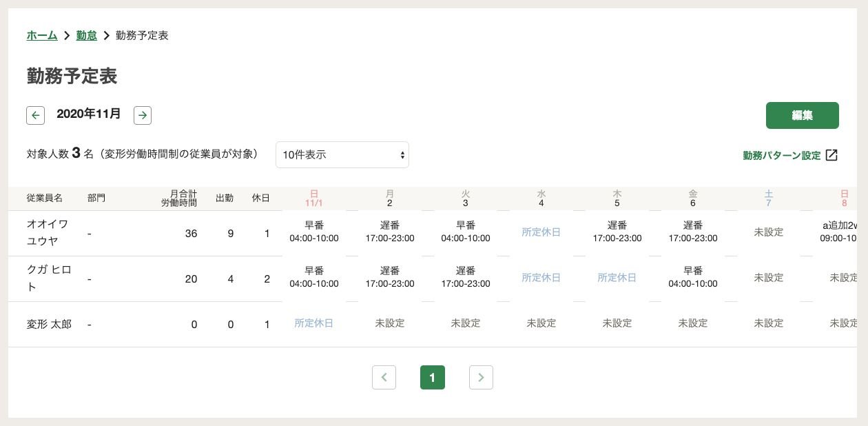Go to previous month using left arrow
Image resolution: width=868 pixels, height=426 pixels.
click(35, 115)
